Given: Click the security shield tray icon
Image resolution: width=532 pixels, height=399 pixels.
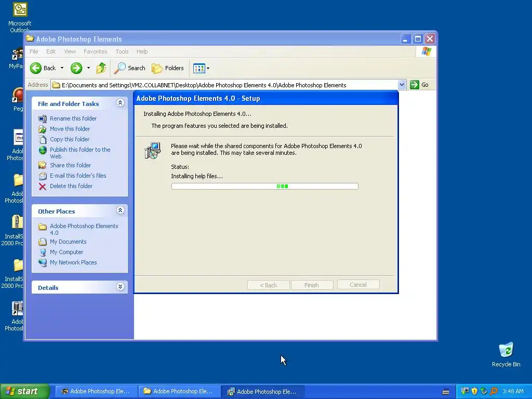Looking at the screenshot, I should 475,392.
